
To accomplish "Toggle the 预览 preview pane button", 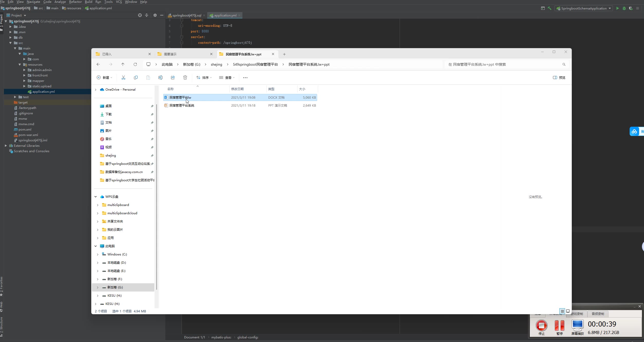I will (x=559, y=78).
